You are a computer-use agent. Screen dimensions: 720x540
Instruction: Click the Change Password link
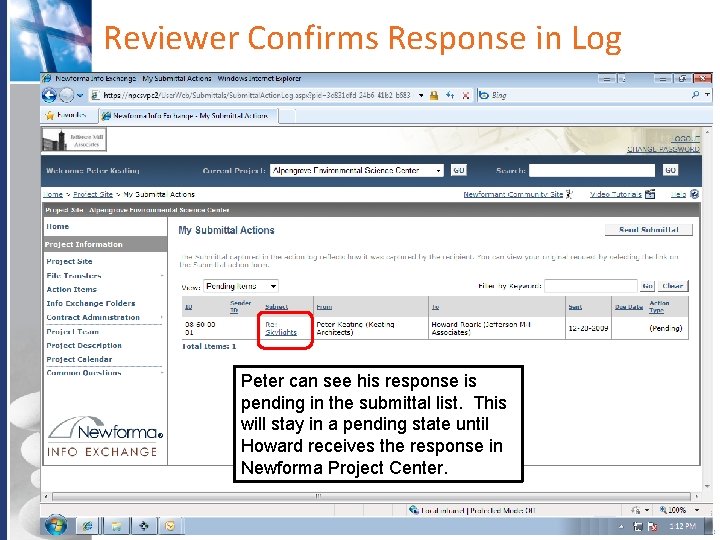coord(663,149)
